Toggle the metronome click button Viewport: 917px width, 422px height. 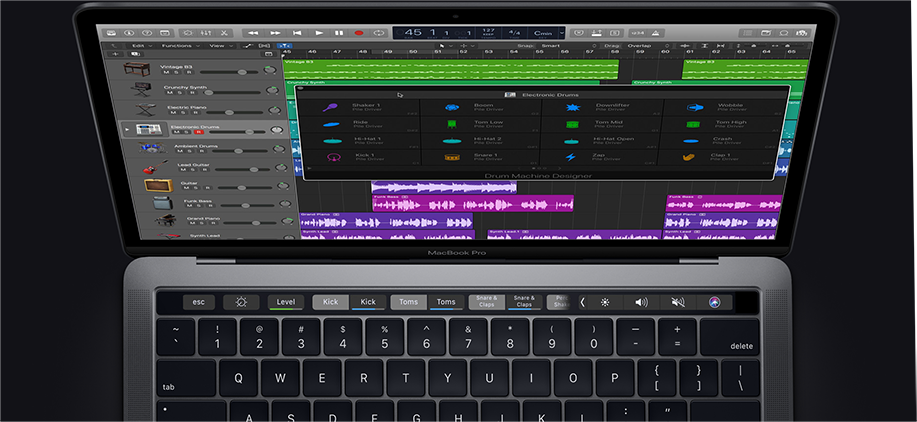tap(656, 33)
